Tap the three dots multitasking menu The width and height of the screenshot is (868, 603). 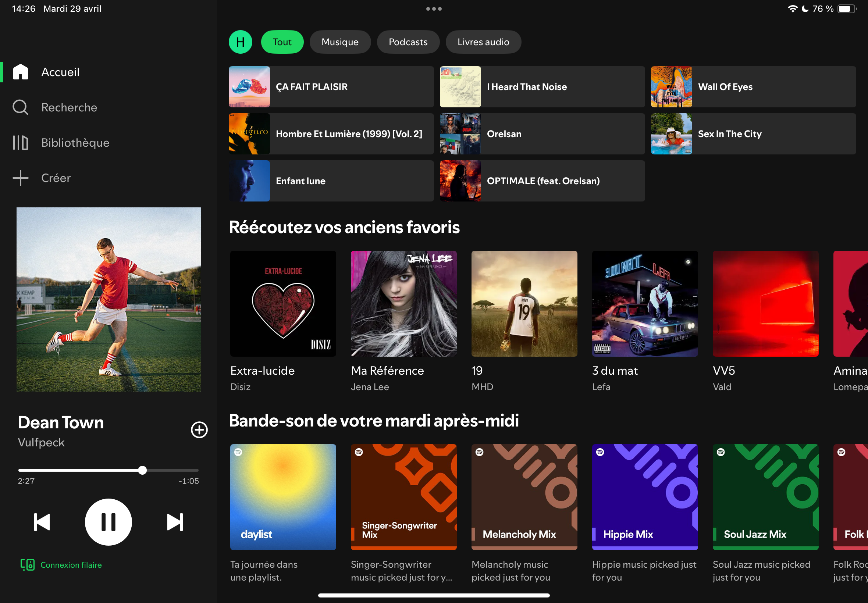coord(434,9)
